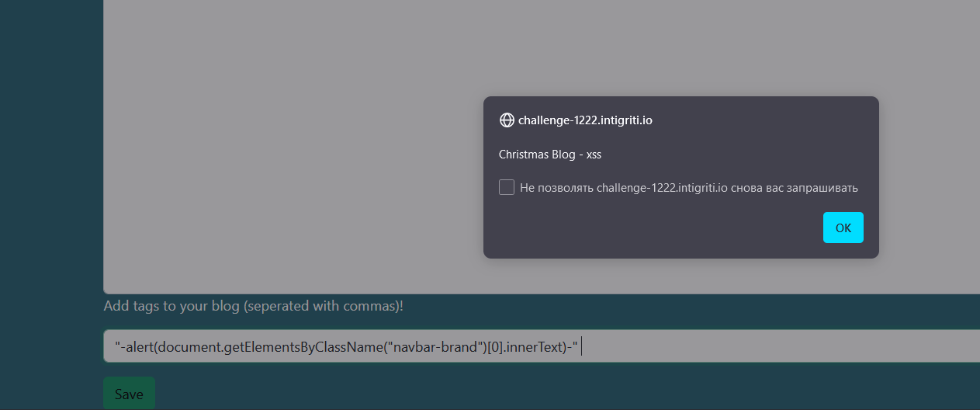Image resolution: width=980 pixels, height=410 pixels.
Task: Click the globe icon in the alert dialog
Action: click(507, 120)
